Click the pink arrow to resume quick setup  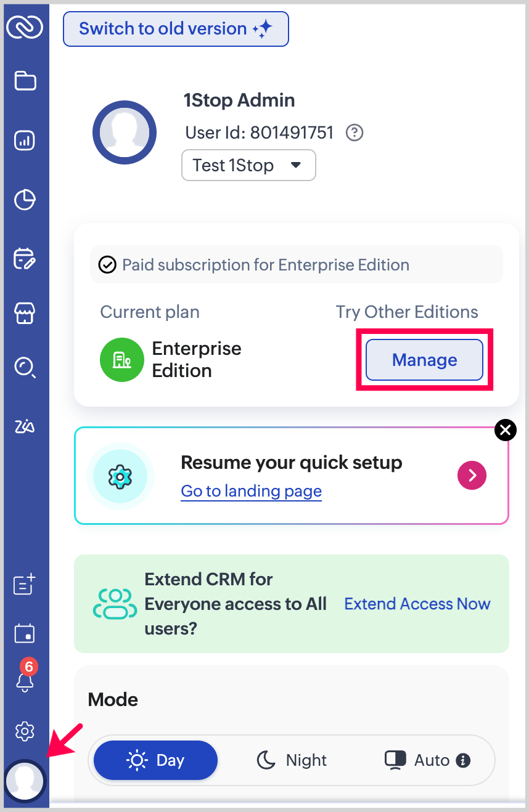(x=472, y=474)
